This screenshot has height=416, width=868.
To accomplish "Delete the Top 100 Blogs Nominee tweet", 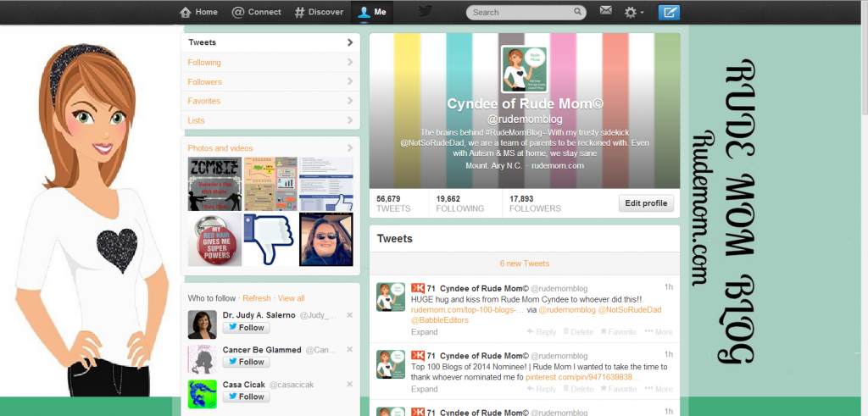I will pos(578,389).
